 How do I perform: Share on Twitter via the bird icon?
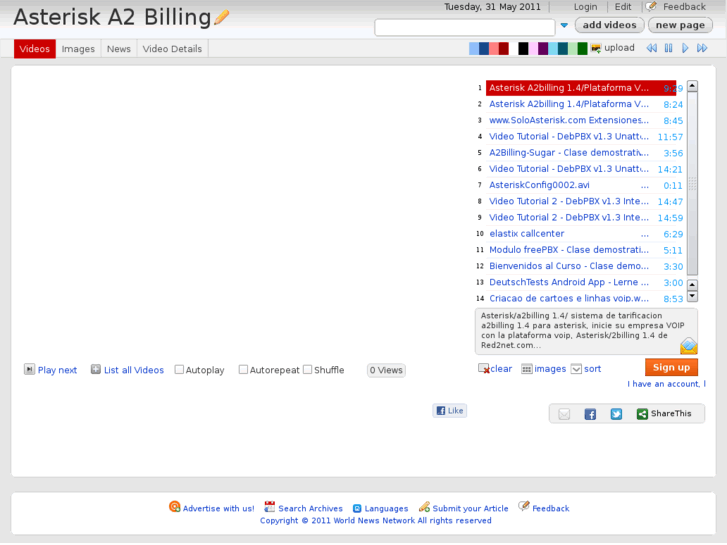tap(616, 414)
